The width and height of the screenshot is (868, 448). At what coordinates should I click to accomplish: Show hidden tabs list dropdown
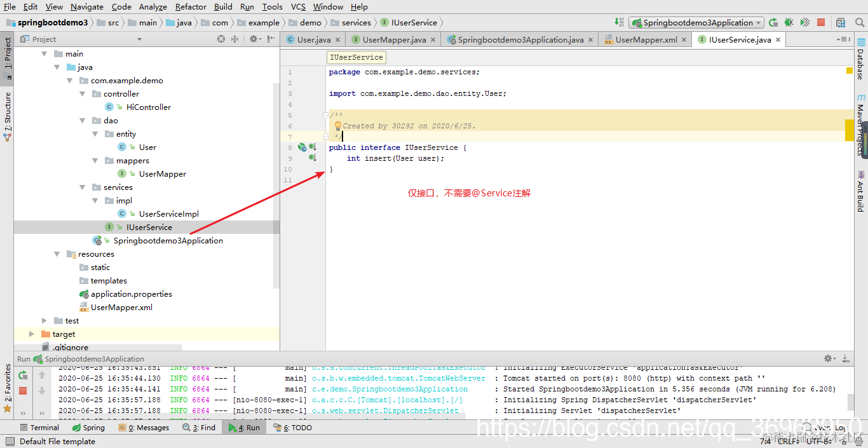tap(844, 39)
